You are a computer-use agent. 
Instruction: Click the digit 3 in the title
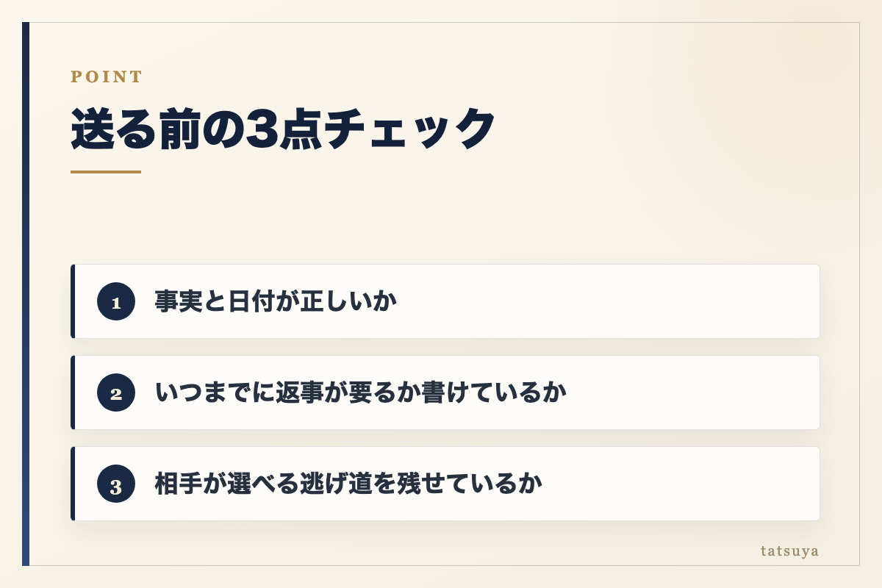(260, 129)
